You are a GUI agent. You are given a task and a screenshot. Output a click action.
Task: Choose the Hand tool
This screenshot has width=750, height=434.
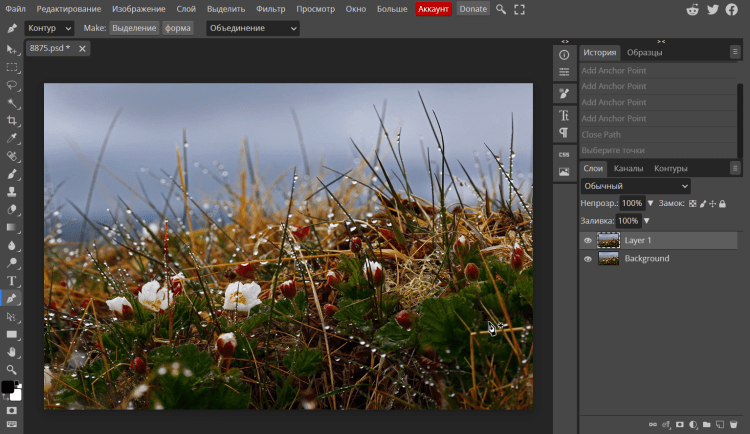pos(12,352)
